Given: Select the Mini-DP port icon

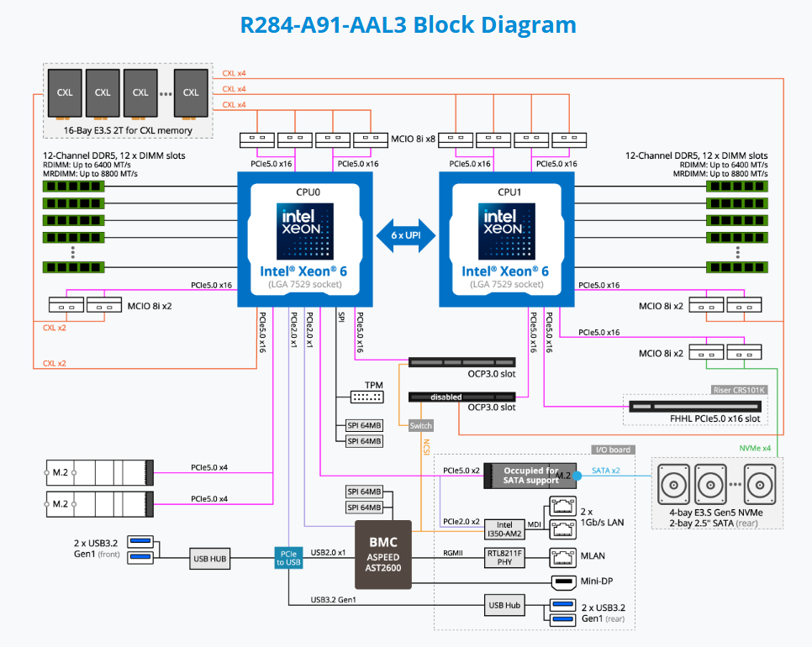Looking at the screenshot, I should tap(564, 581).
